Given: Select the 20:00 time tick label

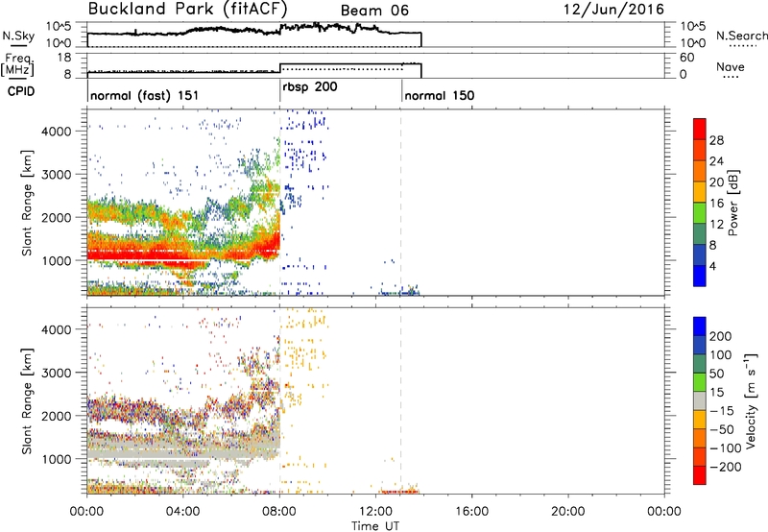Looking at the screenshot, I should (567, 512).
